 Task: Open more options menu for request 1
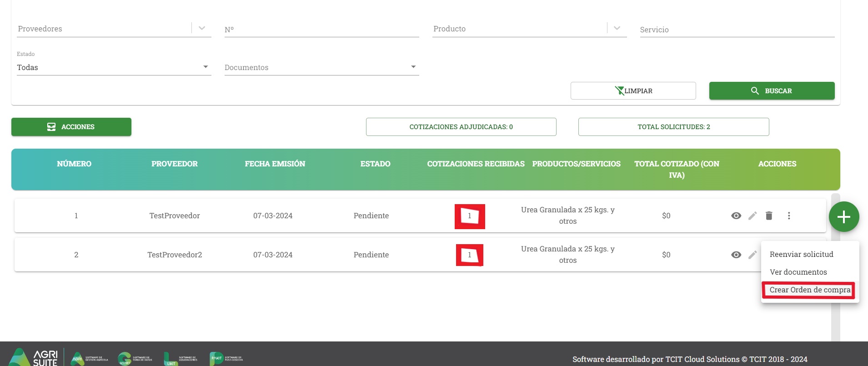click(789, 216)
